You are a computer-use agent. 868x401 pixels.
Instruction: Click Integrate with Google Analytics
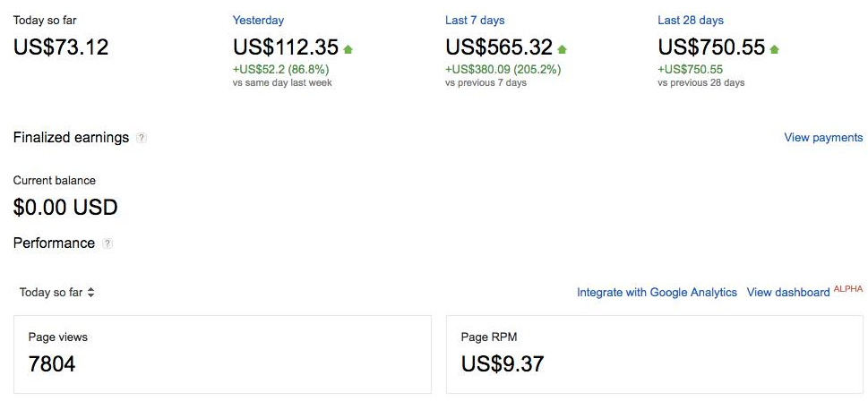tap(657, 293)
